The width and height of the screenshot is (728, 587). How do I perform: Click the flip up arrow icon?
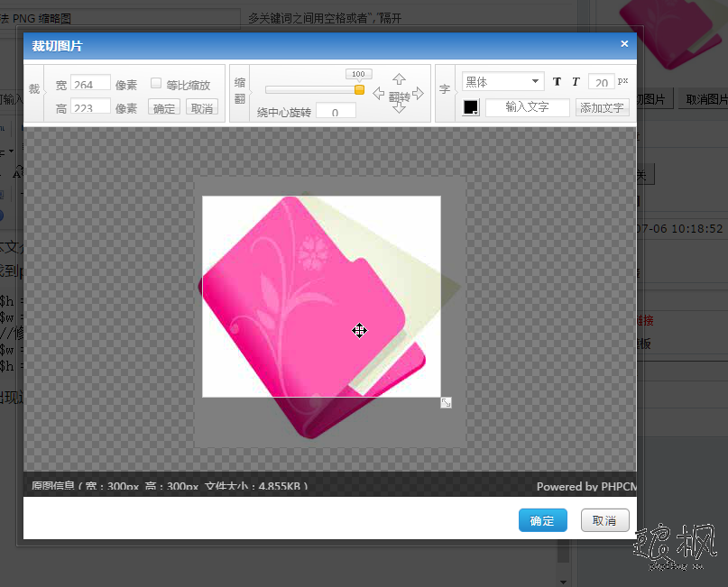(x=399, y=79)
